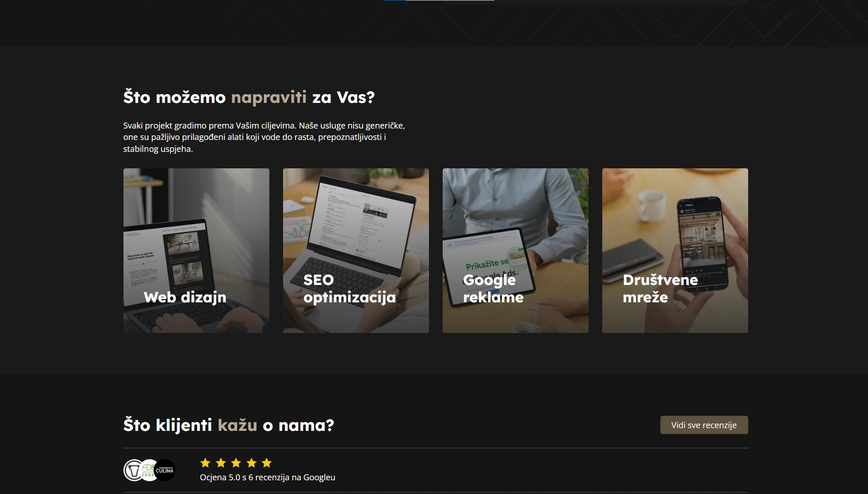The width and height of the screenshot is (868, 494).
Task: Click the Društvene mreže card title
Action: point(660,289)
